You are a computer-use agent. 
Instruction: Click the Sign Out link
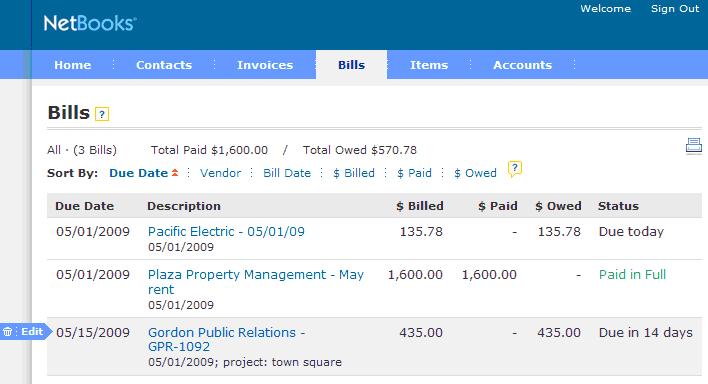pos(675,9)
